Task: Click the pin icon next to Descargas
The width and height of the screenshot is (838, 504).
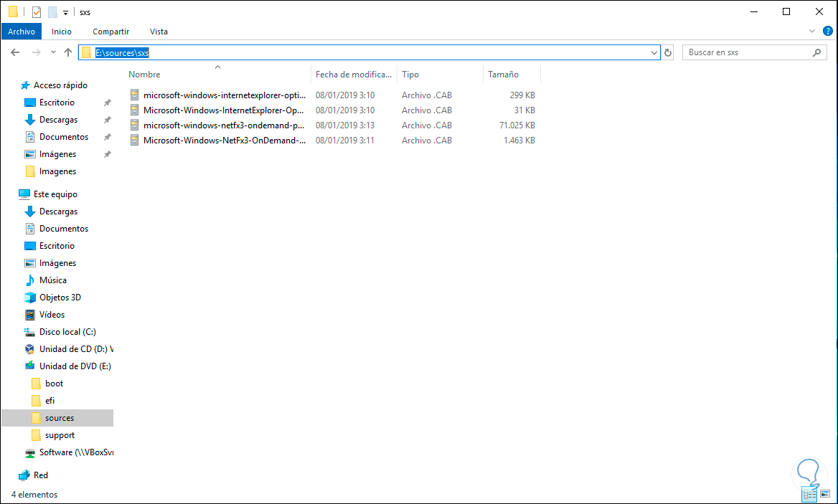Action: click(108, 120)
